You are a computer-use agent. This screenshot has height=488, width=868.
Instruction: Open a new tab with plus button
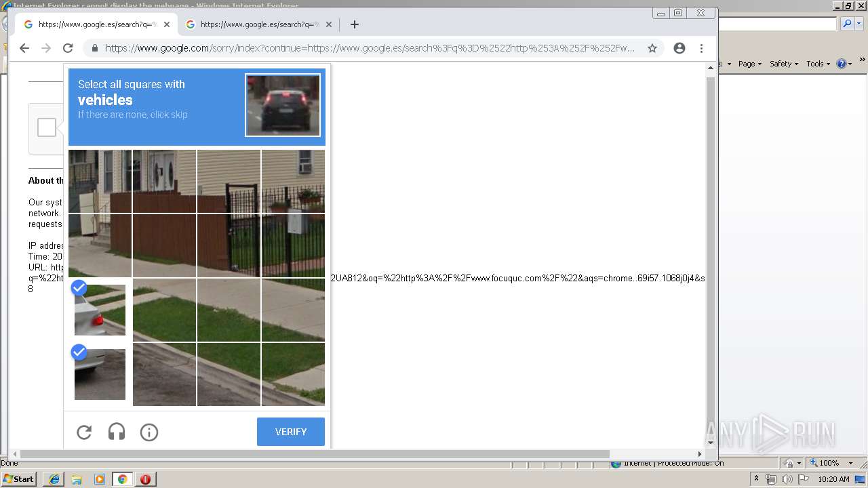pos(355,24)
